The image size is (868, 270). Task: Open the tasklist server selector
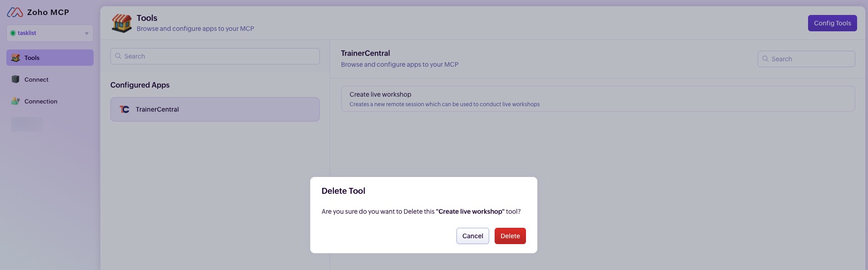point(50,33)
